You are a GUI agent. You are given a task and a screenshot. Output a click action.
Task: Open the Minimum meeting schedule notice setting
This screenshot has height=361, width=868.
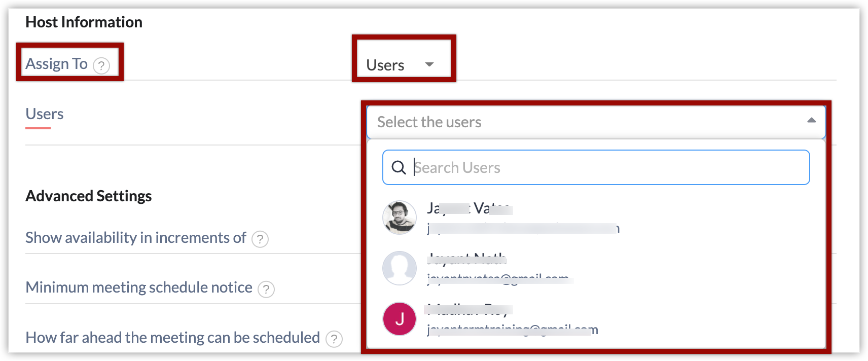pyautogui.click(x=138, y=287)
